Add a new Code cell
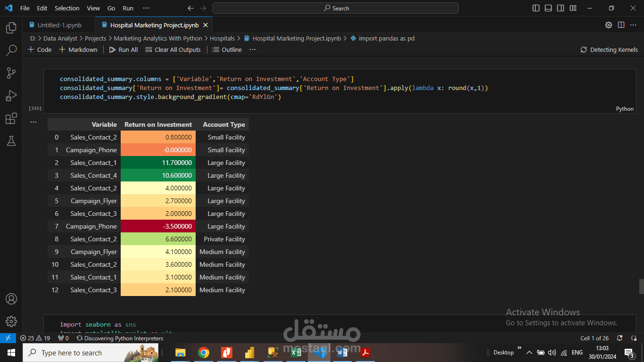This screenshot has width=644, height=362. 40,49
